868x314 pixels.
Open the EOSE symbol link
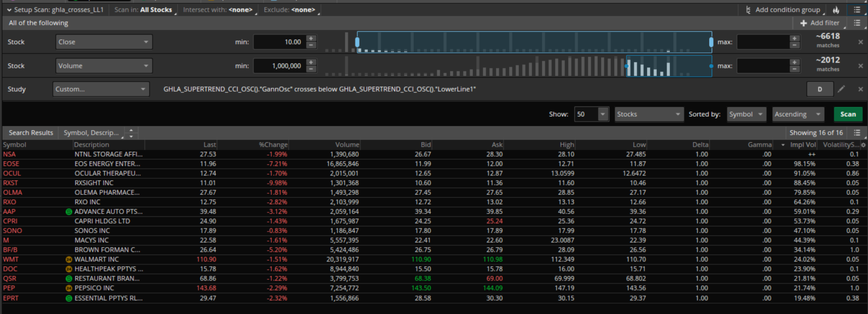tap(11, 164)
